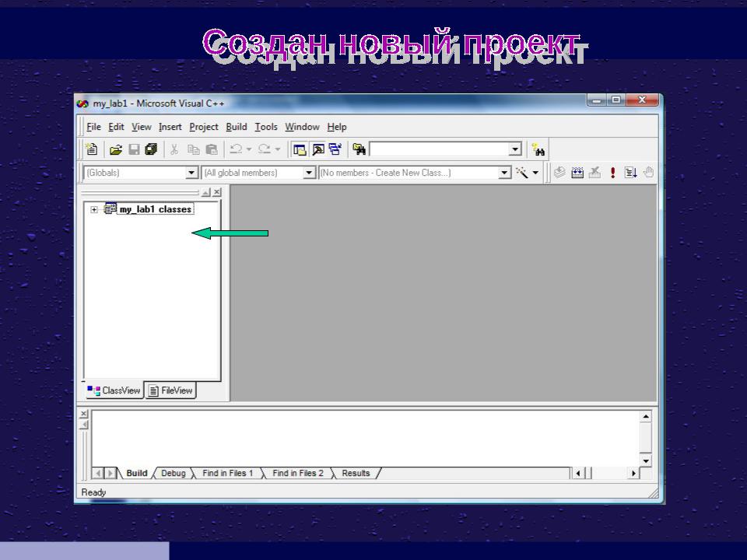Open the No members Create New Class dropdown
The height and width of the screenshot is (560, 747).
coord(504,173)
